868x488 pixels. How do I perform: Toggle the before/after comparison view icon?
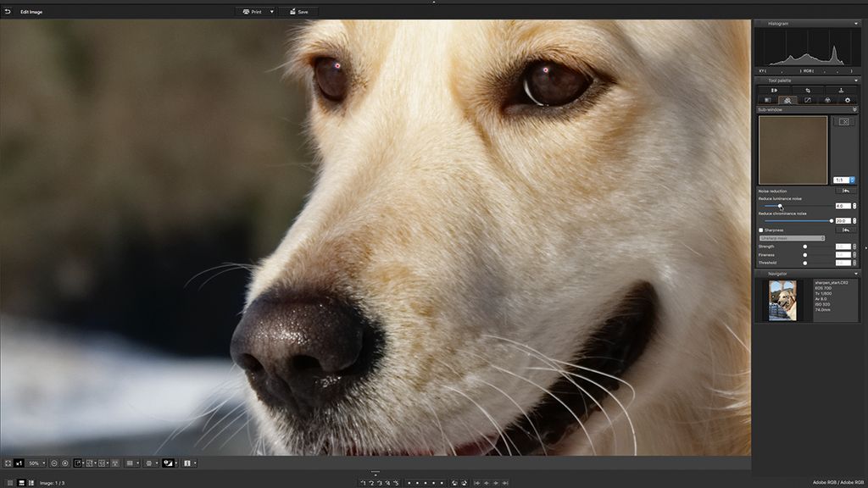[166, 463]
